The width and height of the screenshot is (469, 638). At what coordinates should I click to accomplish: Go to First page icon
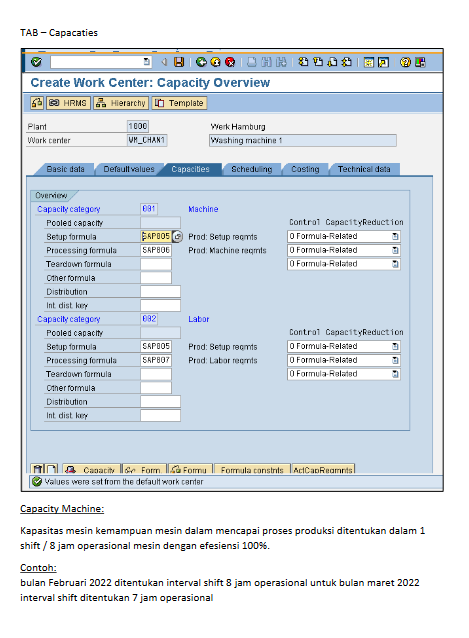coord(303,62)
